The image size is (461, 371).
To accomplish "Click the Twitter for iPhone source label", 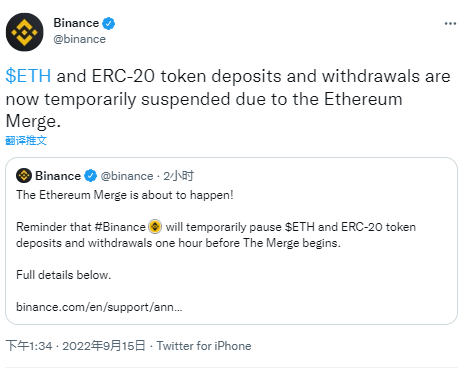I will (204, 346).
